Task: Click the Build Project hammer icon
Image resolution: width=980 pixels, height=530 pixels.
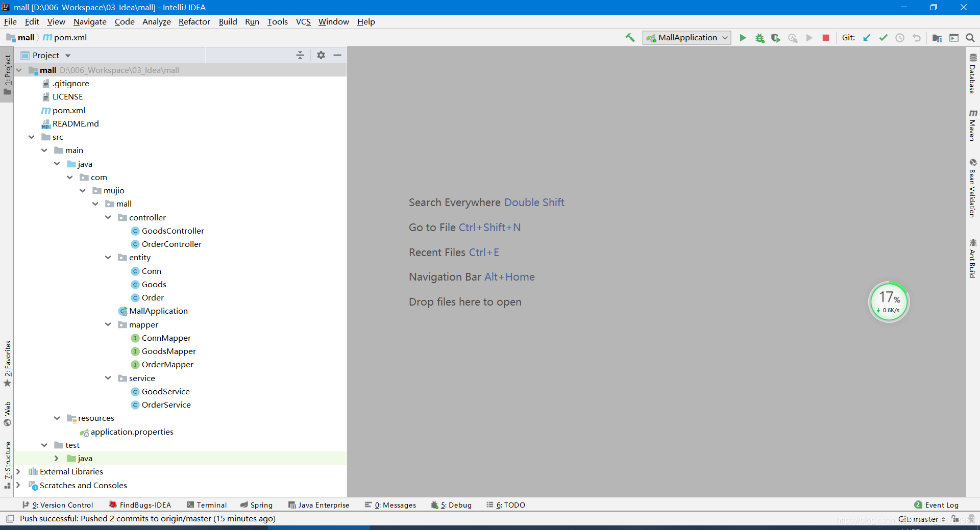Action: (x=630, y=38)
